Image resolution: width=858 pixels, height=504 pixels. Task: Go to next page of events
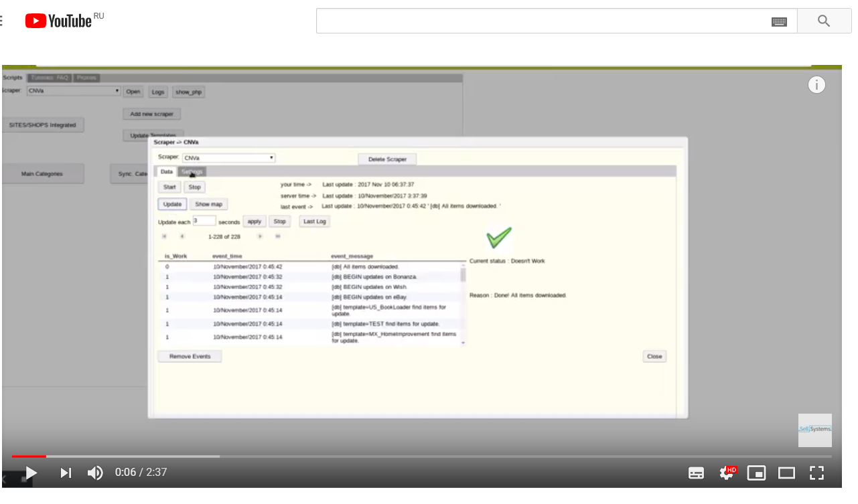click(x=260, y=236)
